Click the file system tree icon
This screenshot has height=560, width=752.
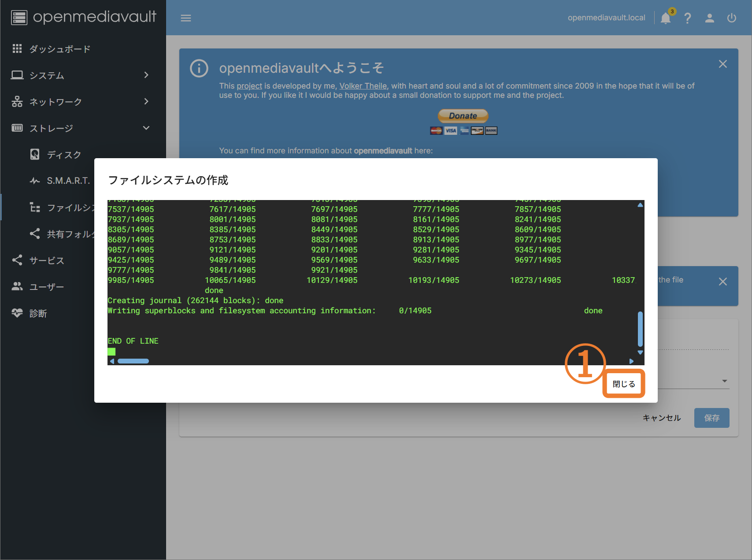[x=35, y=207]
